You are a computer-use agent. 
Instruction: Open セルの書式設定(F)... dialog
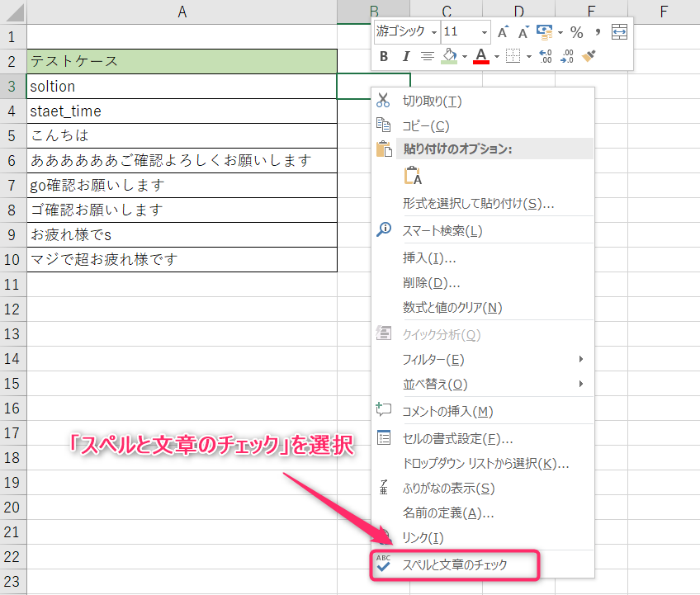(x=483, y=439)
